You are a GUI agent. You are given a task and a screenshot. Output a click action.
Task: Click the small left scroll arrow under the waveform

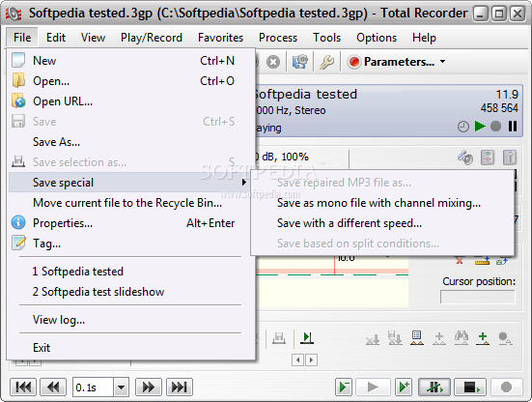coord(298,359)
